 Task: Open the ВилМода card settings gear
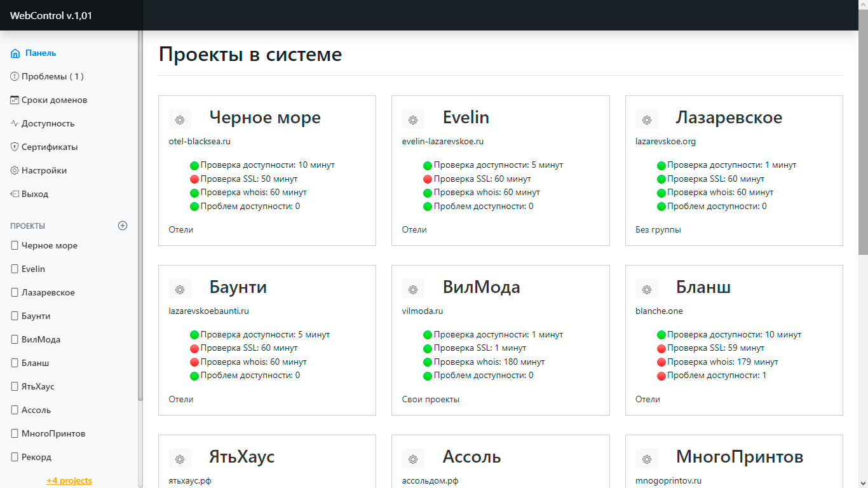413,289
